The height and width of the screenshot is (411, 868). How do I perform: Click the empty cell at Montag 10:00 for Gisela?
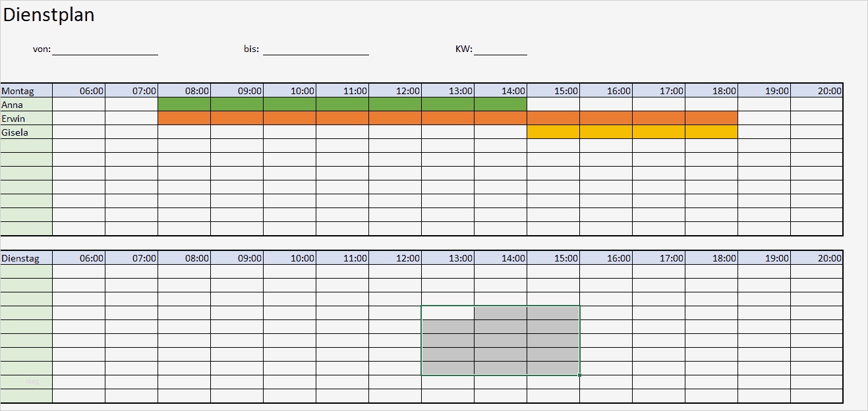tap(289, 132)
